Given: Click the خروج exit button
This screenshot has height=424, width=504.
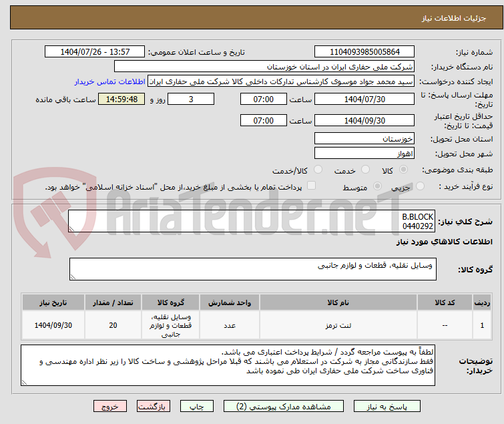Looking at the screenshot, I should 110,407.
